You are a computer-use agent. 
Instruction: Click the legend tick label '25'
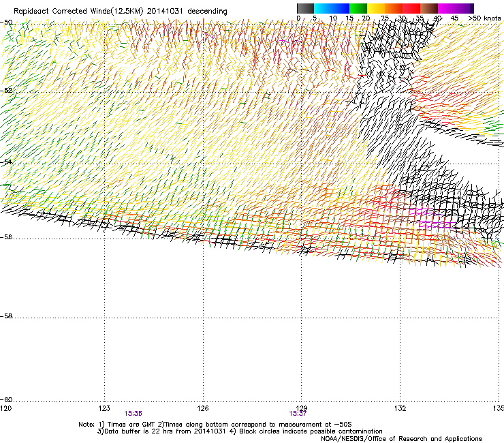[x=384, y=18]
